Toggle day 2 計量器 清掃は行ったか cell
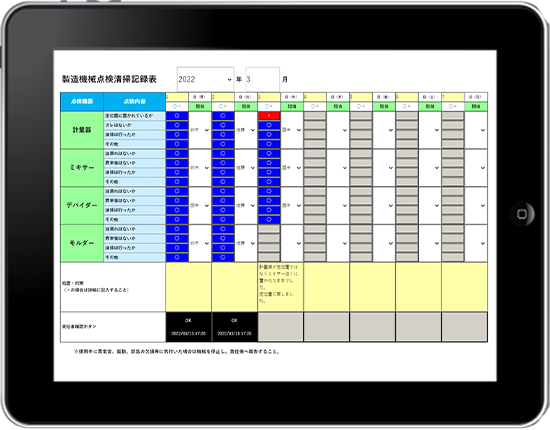Screen dimensions: 550x430 tap(223, 135)
